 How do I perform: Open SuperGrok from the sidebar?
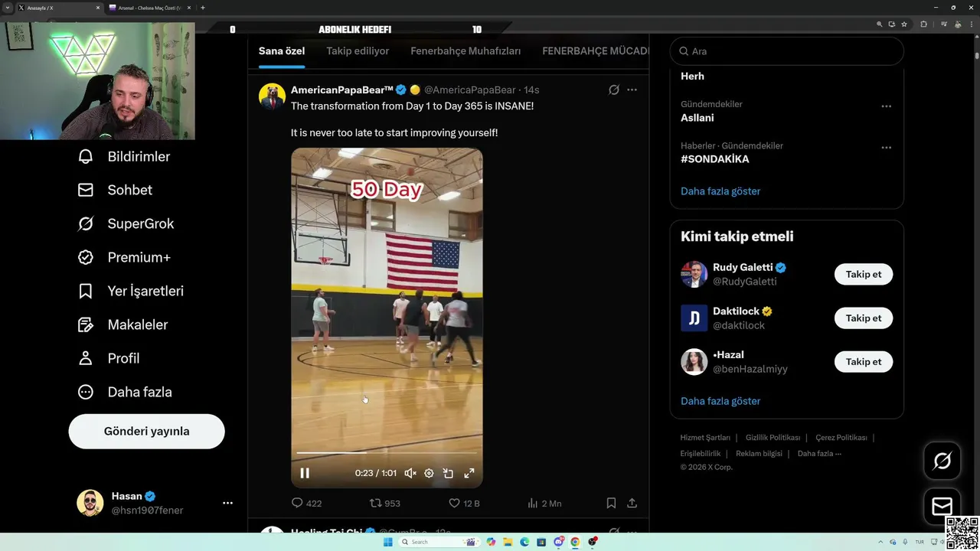click(126, 224)
